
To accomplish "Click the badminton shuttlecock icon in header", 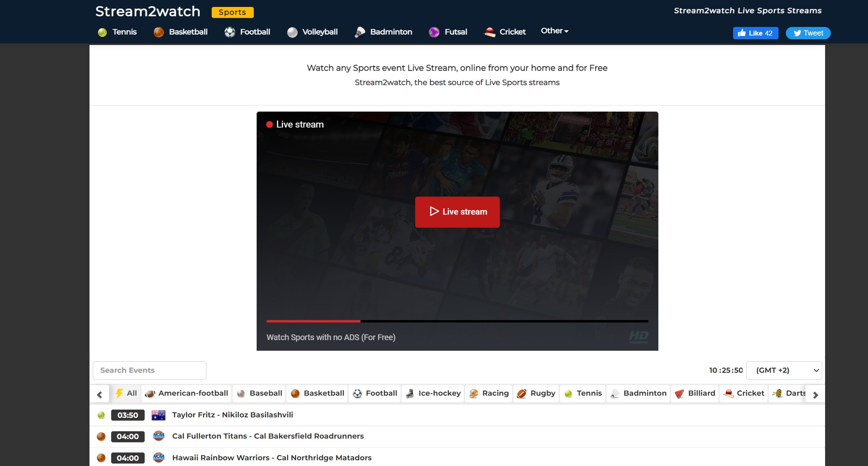I will pyautogui.click(x=360, y=32).
